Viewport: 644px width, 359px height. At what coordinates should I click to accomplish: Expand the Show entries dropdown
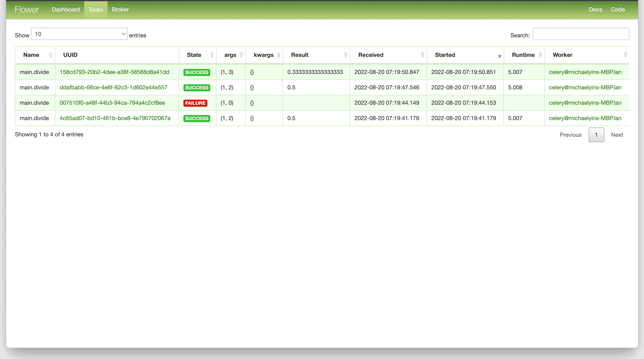pos(79,34)
